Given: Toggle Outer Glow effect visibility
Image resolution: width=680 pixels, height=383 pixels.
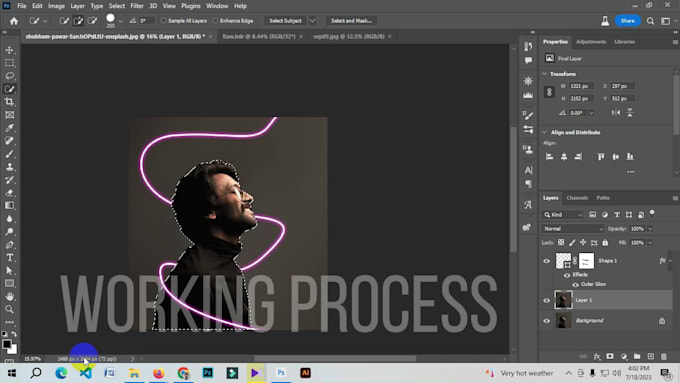Looking at the screenshot, I should tap(575, 285).
